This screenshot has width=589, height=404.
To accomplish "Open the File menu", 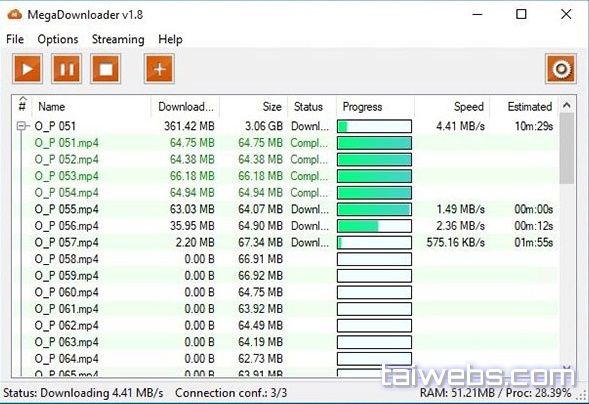I will [x=15, y=39].
